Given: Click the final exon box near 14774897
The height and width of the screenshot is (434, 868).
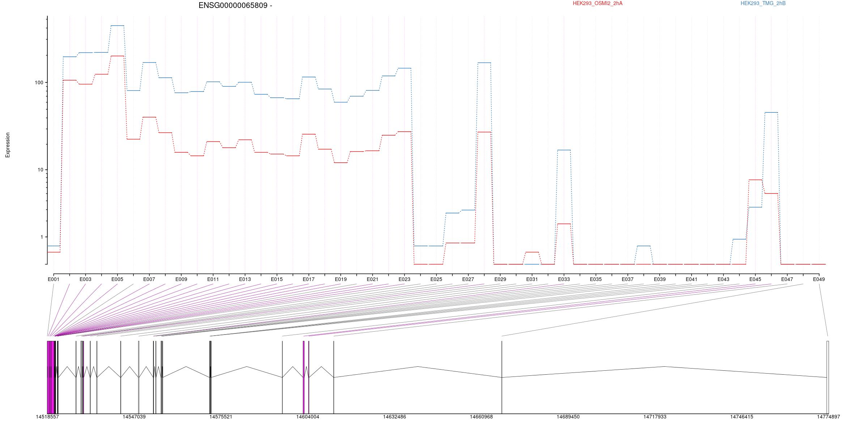Looking at the screenshot, I should [x=827, y=377].
